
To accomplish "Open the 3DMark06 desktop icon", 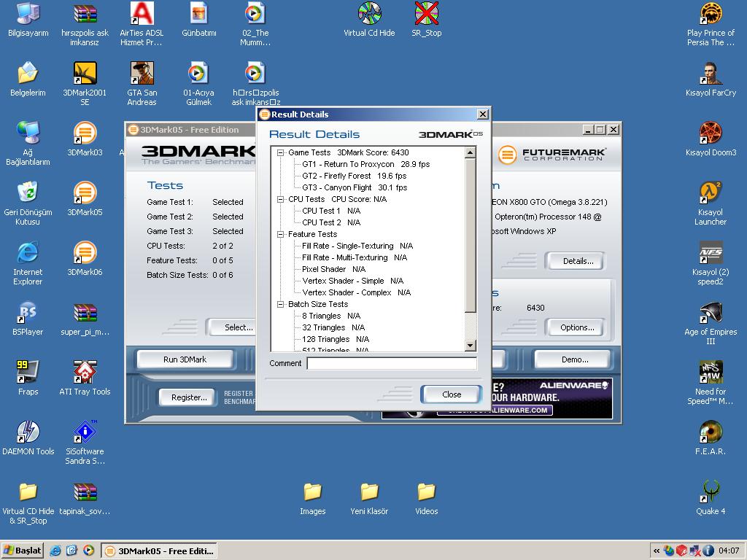I will coord(85,253).
